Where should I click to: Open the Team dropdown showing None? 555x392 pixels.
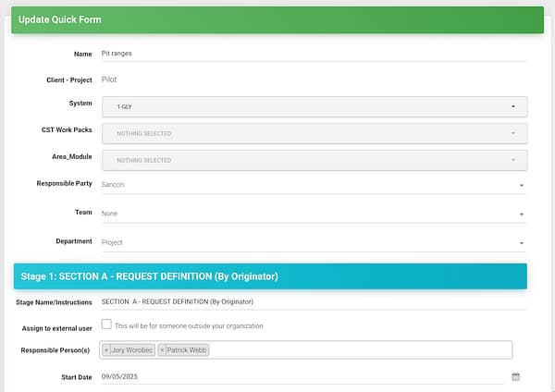[x=314, y=214]
